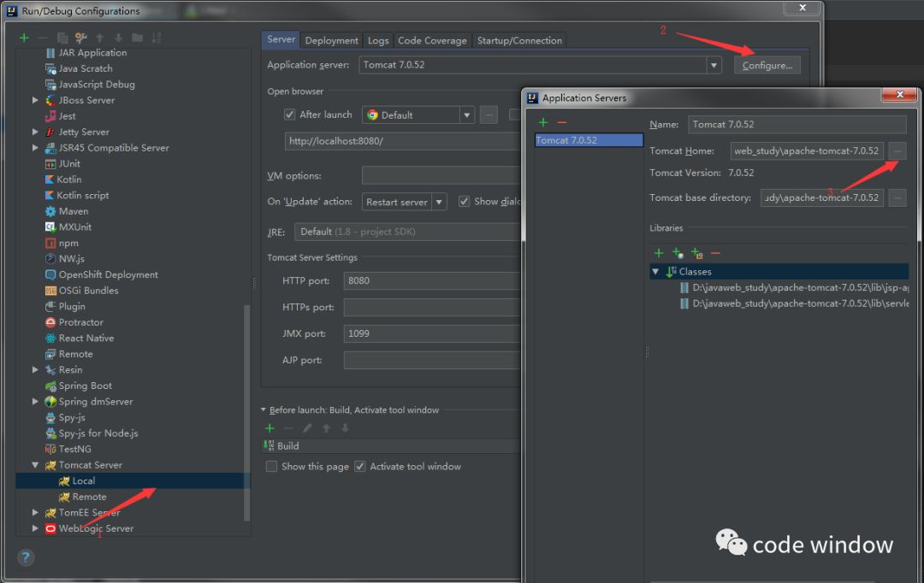The width and height of the screenshot is (924, 583).
Task: Select the jsp-api library path row
Action: pos(794,287)
